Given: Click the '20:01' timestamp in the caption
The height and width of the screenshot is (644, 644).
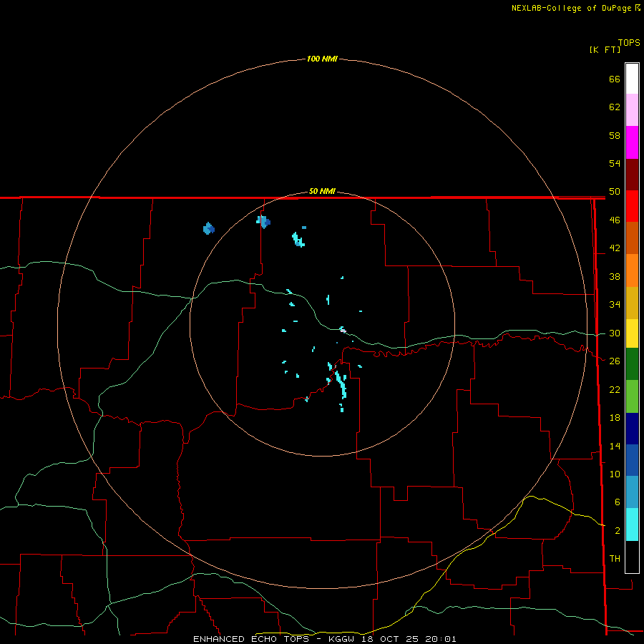Looking at the screenshot, I should point(441,639).
